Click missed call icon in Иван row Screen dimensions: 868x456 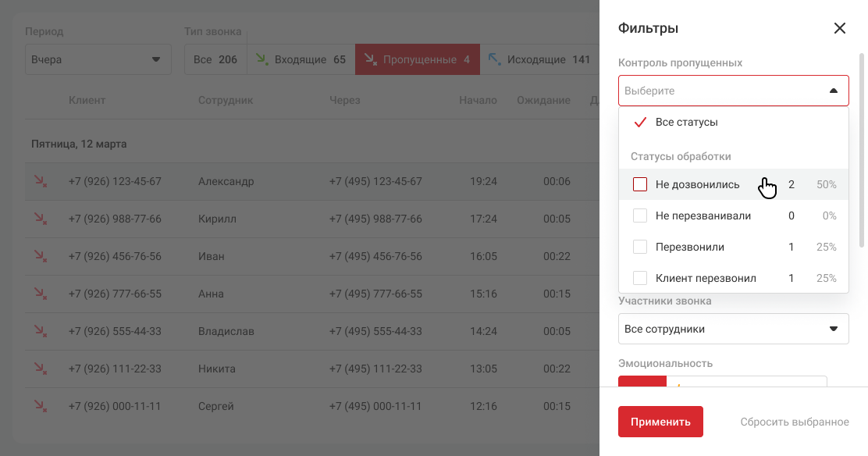pyautogui.click(x=40, y=256)
